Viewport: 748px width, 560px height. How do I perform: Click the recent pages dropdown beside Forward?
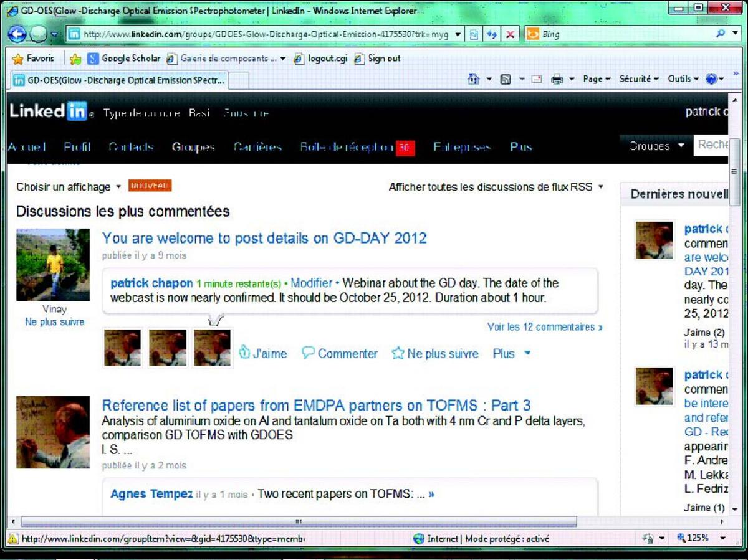(54, 34)
